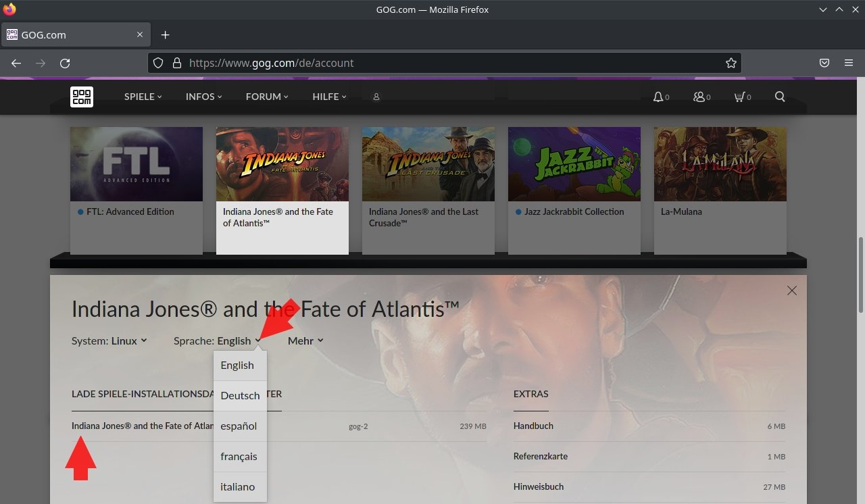This screenshot has width=865, height=504.
Task: Save the page to Pocket
Action: 824,63
